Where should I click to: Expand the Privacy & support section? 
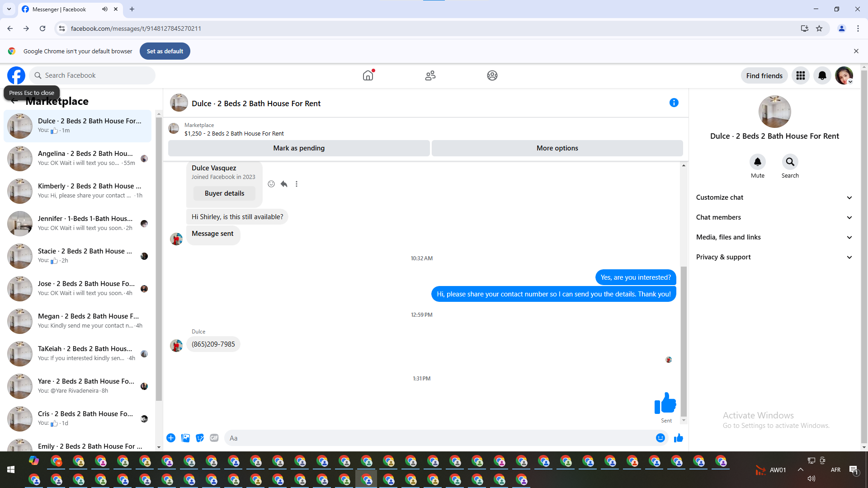click(774, 257)
